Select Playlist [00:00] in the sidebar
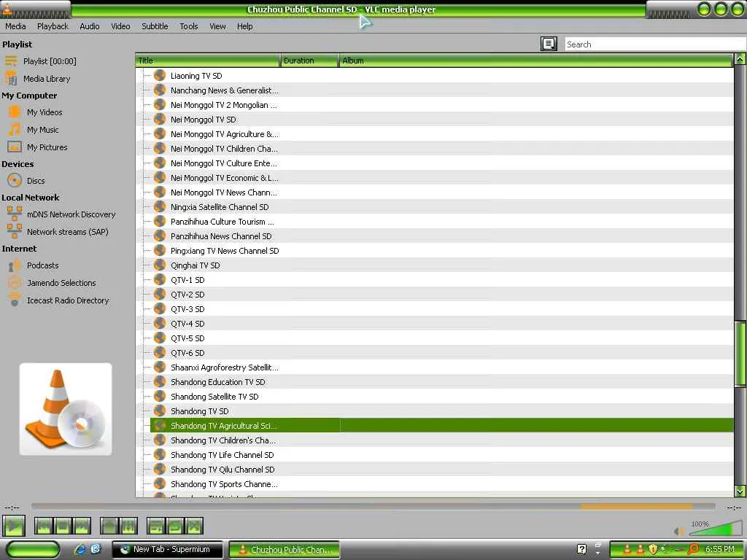This screenshot has height=560, width=747. (50, 61)
